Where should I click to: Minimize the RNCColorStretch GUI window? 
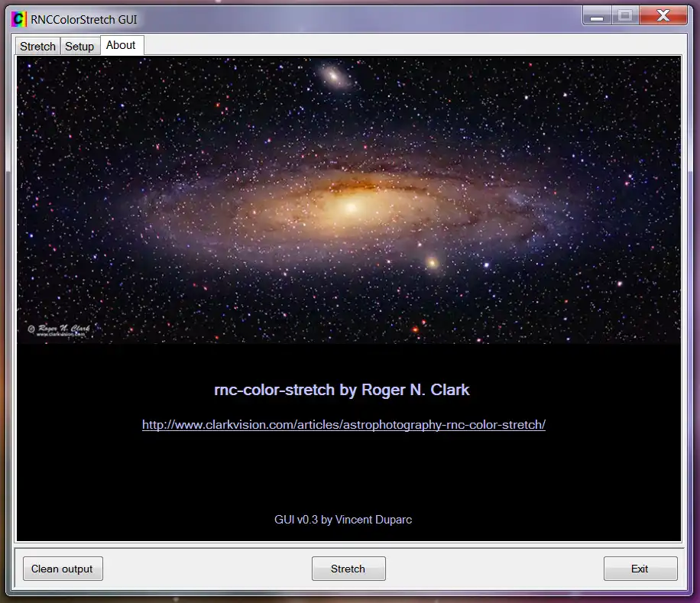pos(597,16)
